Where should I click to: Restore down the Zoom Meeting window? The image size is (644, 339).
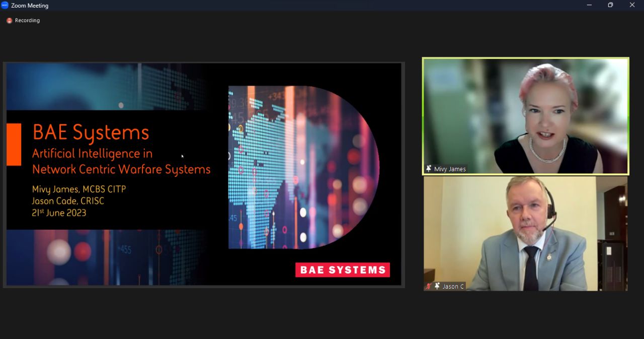(x=610, y=5)
